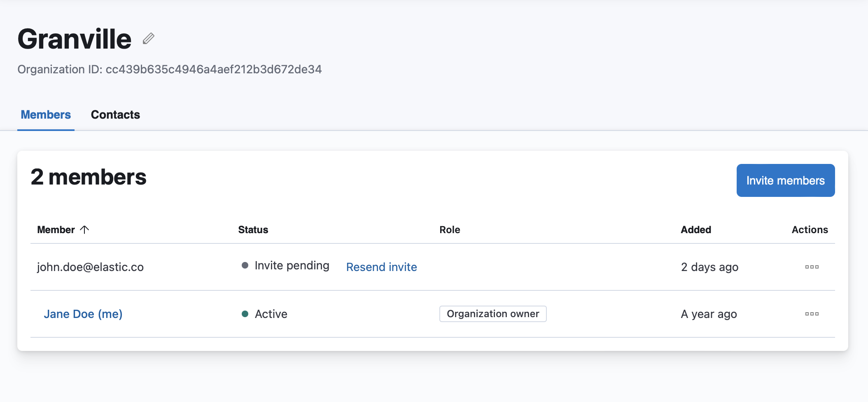Click the "2 days ago" added date
Viewport: 868px width, 402px height.
pyautogui.click(x=709, y=267)
